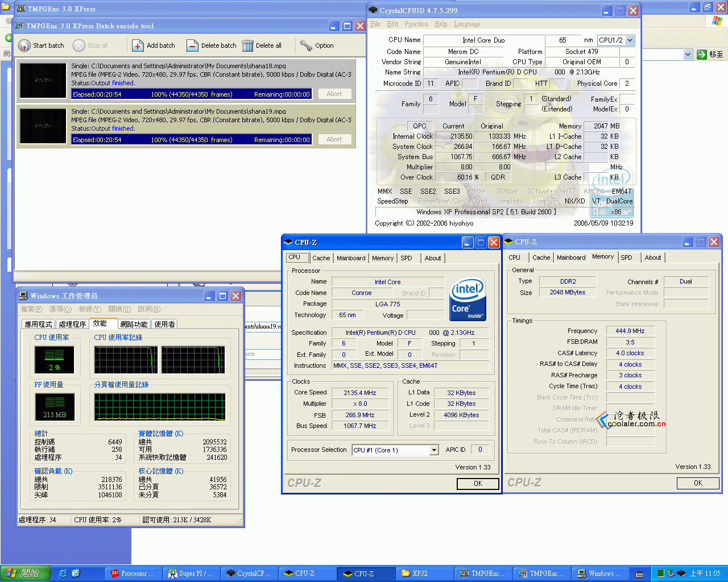Open Help menu in CrystalCPUID
Image resolution: width=728 pixels, height=582 pixels.
(441, 24)
